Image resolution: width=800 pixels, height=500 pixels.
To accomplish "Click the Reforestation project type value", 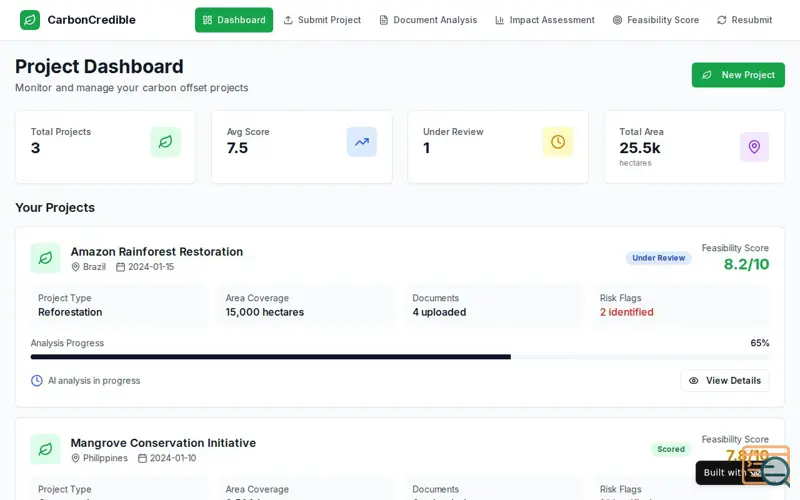I will point(70,312).
